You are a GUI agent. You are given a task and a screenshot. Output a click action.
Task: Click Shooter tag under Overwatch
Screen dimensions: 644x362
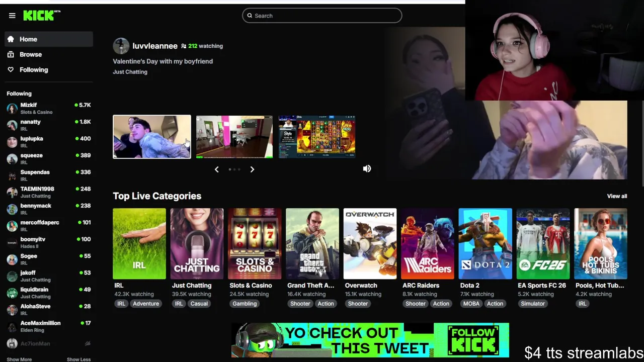click(x=358, y=304)
